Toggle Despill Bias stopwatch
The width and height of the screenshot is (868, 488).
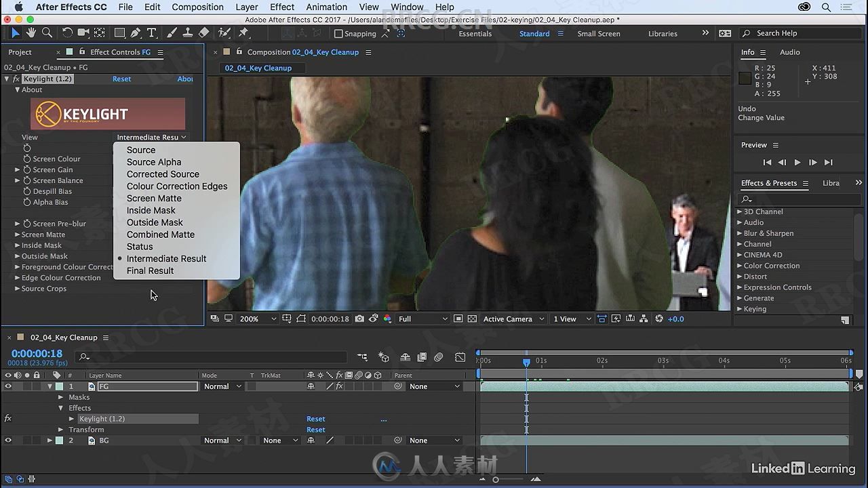27,191
